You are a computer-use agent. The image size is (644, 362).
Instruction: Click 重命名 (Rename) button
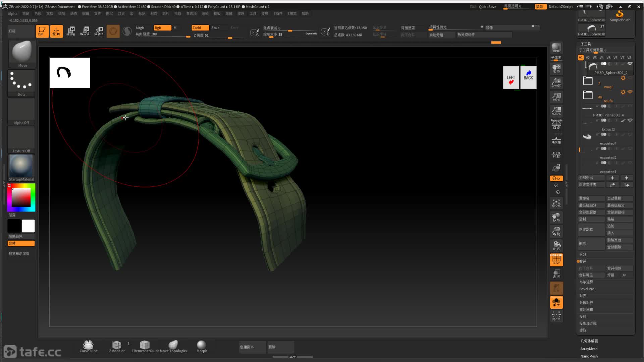[591, 198]
